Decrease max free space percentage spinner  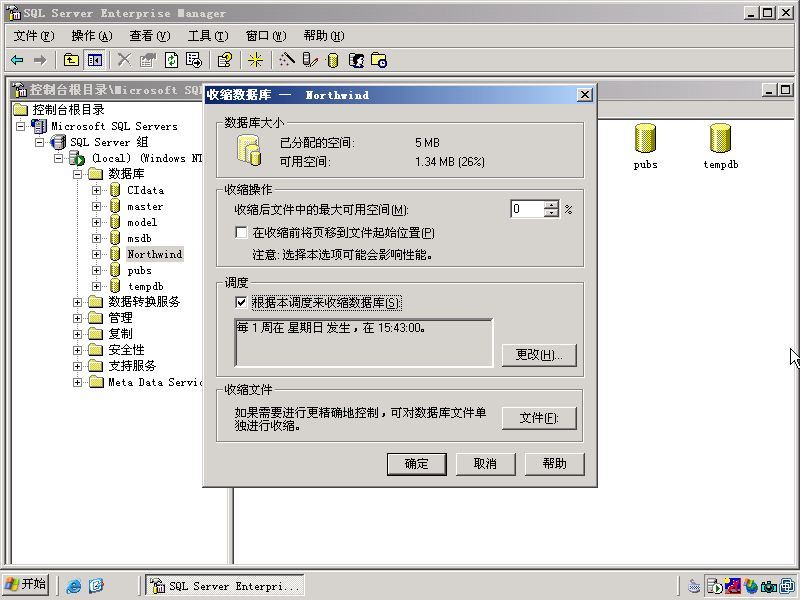click(x=551, y=213)
